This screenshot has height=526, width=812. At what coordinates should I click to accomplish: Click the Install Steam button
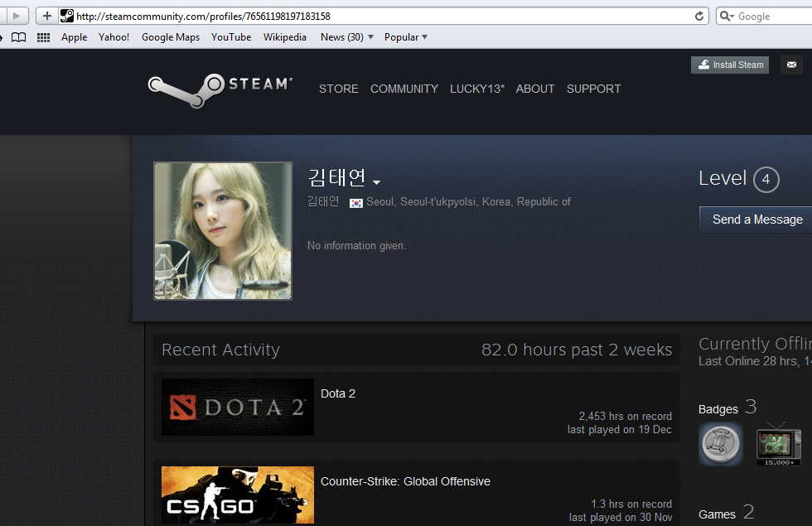[730, 65]
